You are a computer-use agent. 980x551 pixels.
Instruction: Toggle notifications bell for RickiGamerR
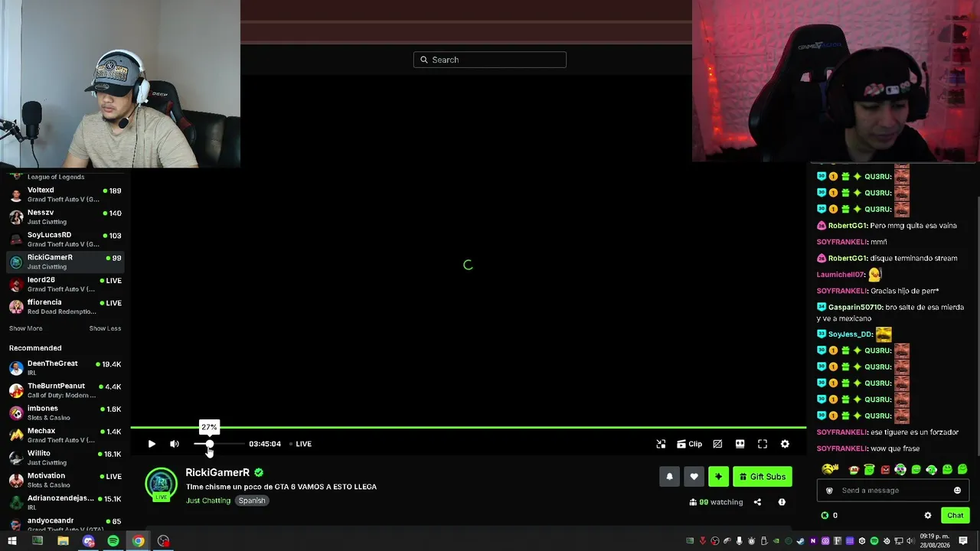669,477
